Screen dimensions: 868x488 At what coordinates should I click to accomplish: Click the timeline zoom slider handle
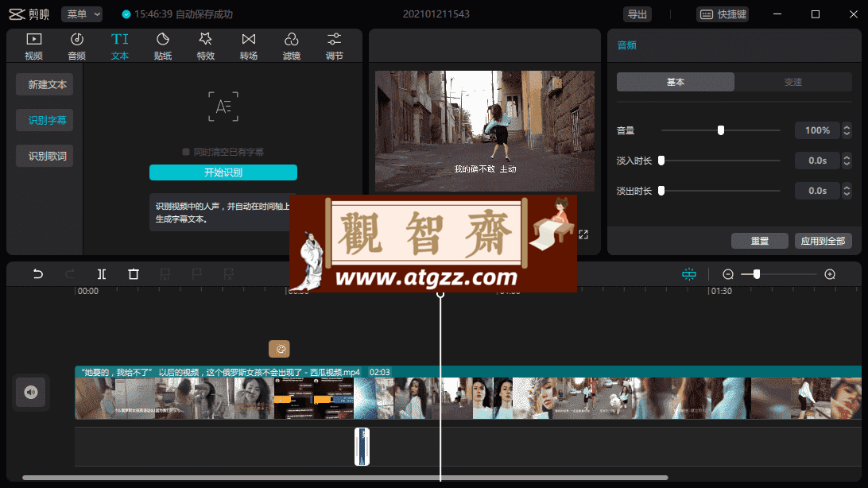point(756,274)
